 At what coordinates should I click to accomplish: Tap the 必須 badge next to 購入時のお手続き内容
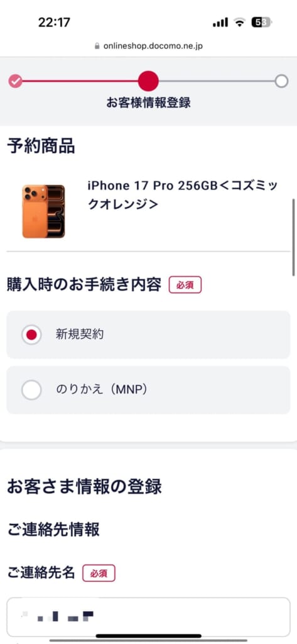(x=185, y=285)
